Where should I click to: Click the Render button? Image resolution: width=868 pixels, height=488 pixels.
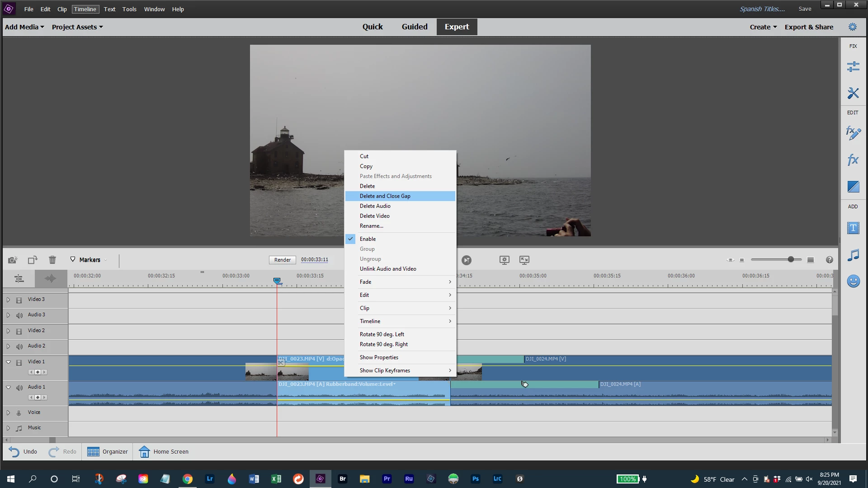pyautogui.click(x=283, y=260)
